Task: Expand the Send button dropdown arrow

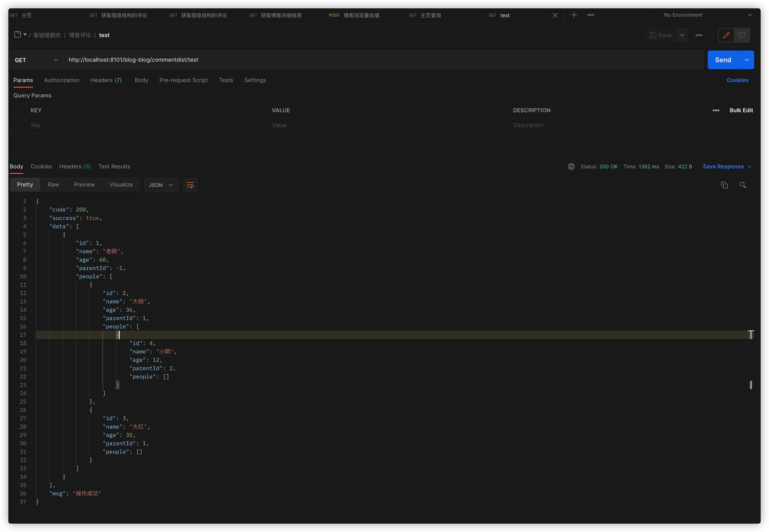Action: point(747,60)
